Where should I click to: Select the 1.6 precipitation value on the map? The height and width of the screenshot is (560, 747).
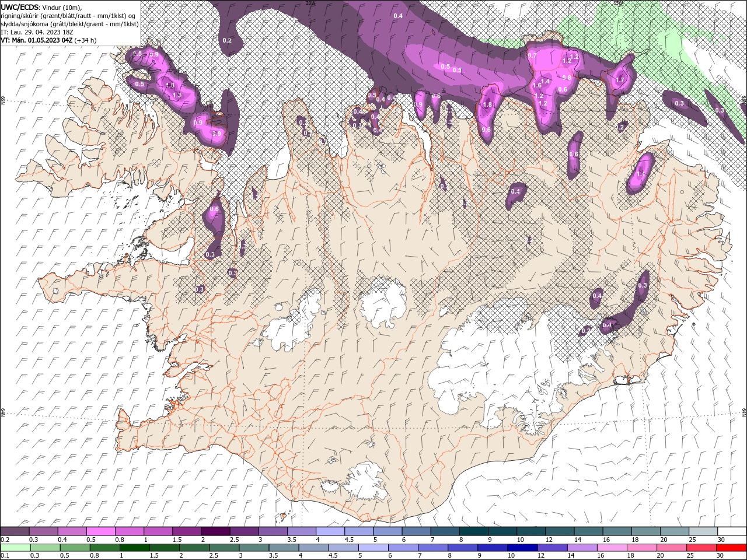pos(537,85)
